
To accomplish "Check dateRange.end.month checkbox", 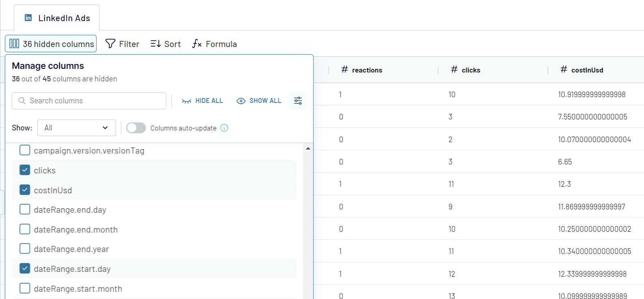I will pos(25,229).
